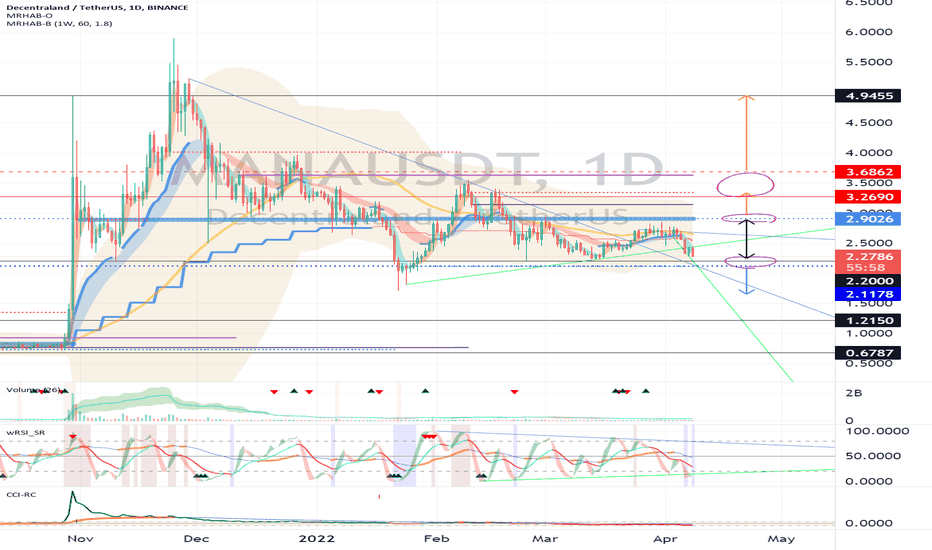The height and width of the screenshot is (550, 932).
Task: Click the 100.0000 WRSI scale value
Action: click(x=877, y=430)
